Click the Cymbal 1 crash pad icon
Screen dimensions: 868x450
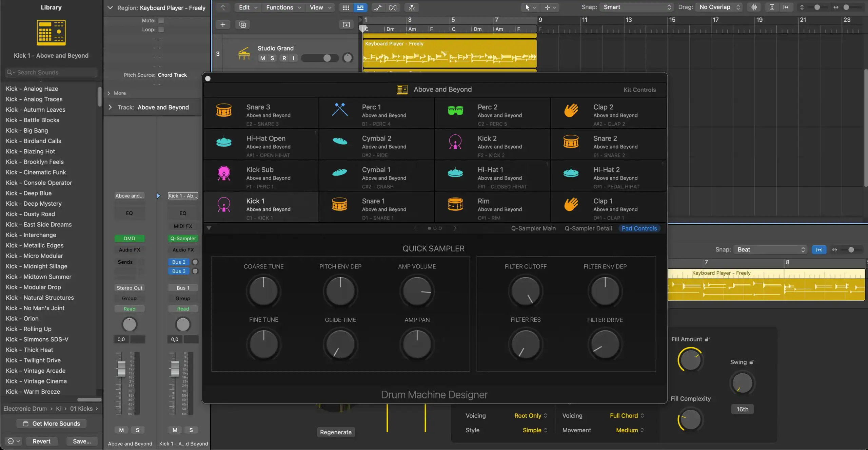click(339, 173)
